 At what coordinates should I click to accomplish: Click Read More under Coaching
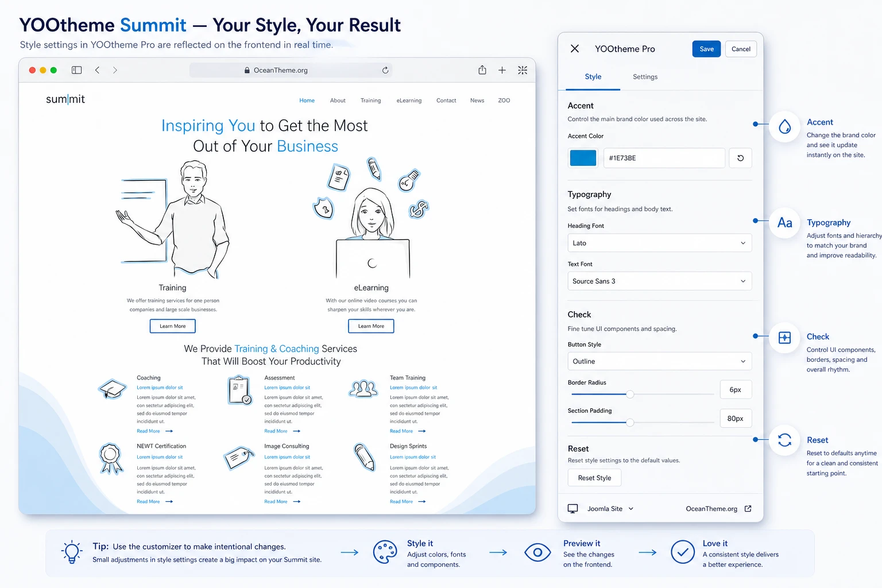click(x=155, y=431)
